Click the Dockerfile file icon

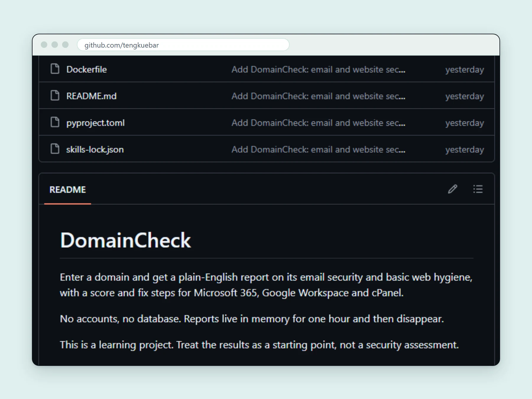tap(55, 69)
